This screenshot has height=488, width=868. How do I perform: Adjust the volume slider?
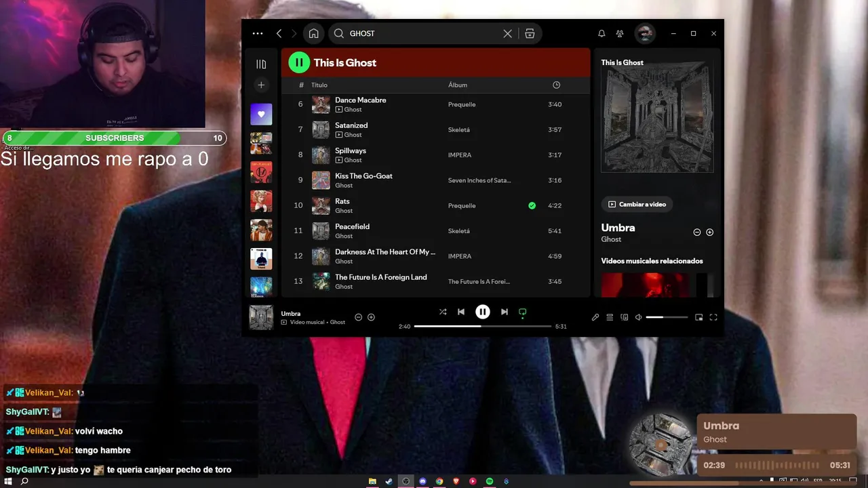[x=667, y=317]
